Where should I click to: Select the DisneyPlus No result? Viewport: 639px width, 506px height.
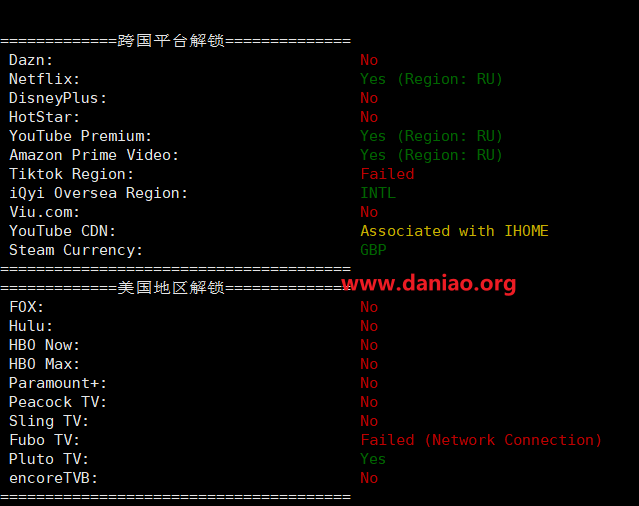(369, 98)
